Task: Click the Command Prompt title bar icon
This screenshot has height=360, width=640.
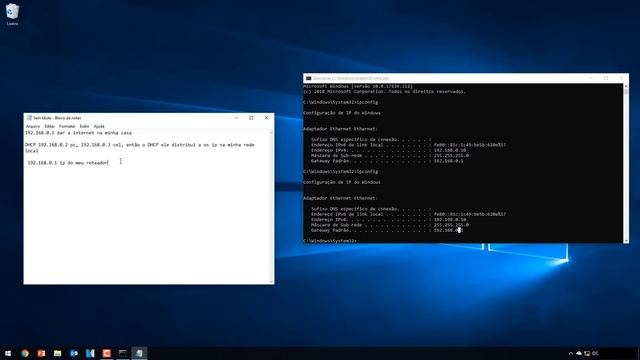Action: pyautogui.click(x=309, y=78)
